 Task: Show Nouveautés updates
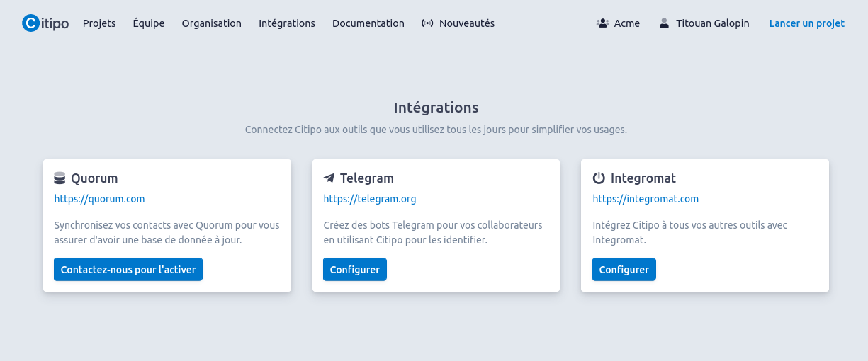[x=467, y=23]
